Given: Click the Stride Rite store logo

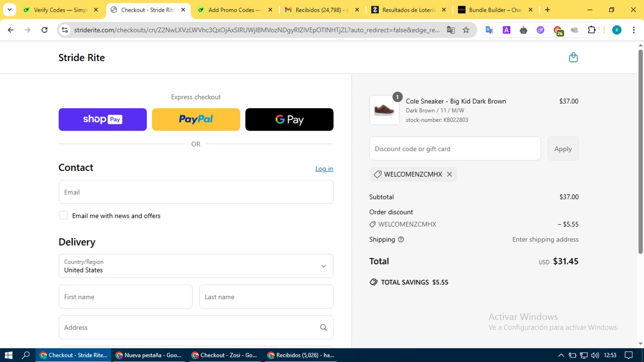Looking at the screenshot, I should [82, 58].
